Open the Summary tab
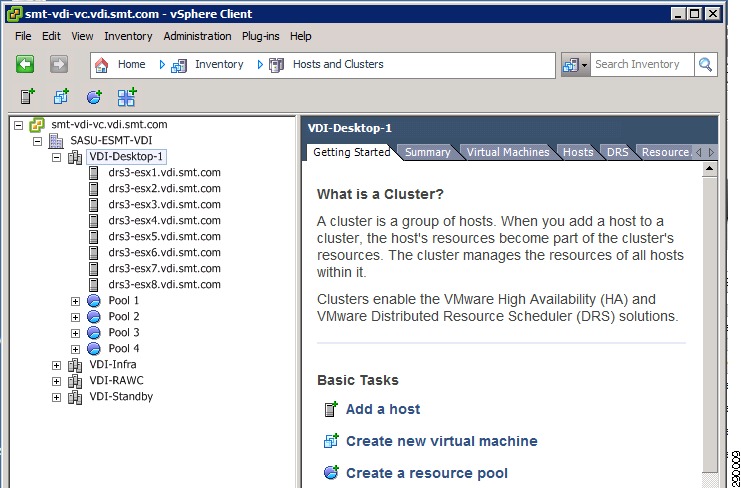This screenshot has height=488, width=741. 428,152
